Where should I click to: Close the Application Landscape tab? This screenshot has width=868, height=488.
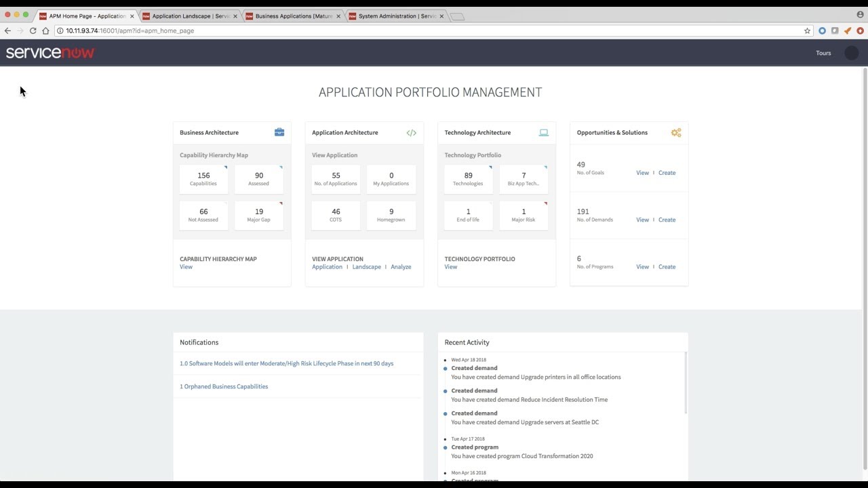(x=235, y=16)
